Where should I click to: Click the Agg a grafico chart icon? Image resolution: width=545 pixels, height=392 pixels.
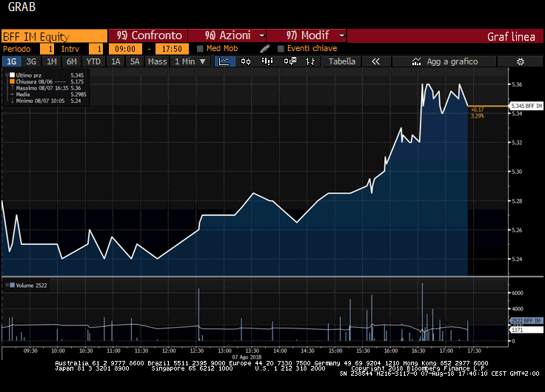(417, 61)
